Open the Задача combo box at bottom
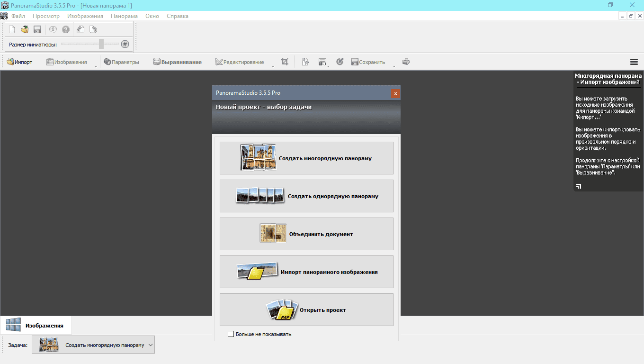Viewport: 644px width, 364px height. click(x=93, y=345)
